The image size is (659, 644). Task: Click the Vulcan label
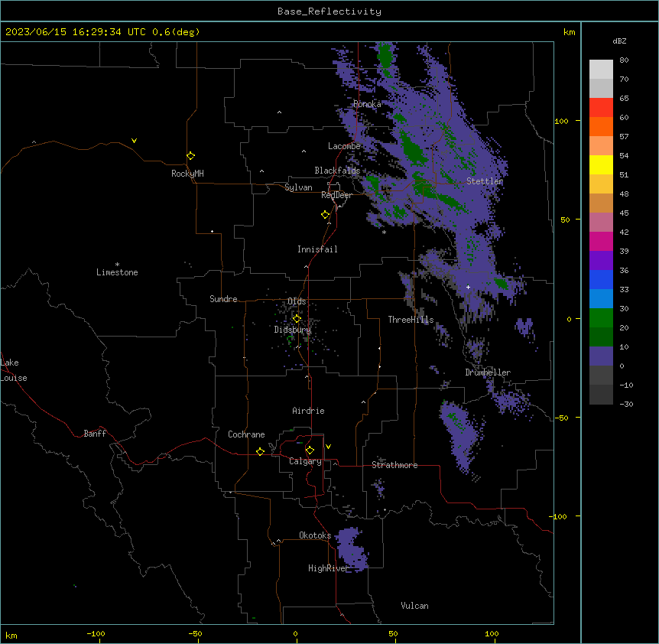(414, 606)
